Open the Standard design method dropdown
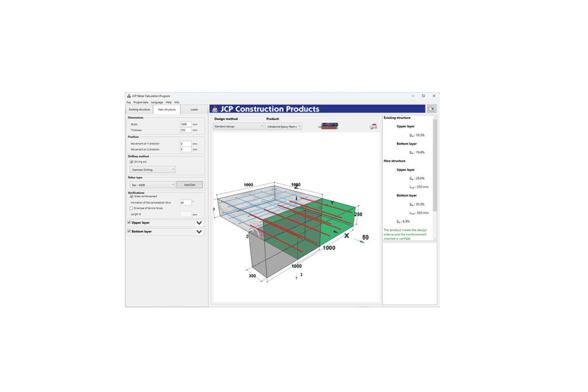The width and height of the screenshot is (588, 392). click(238, 126)
